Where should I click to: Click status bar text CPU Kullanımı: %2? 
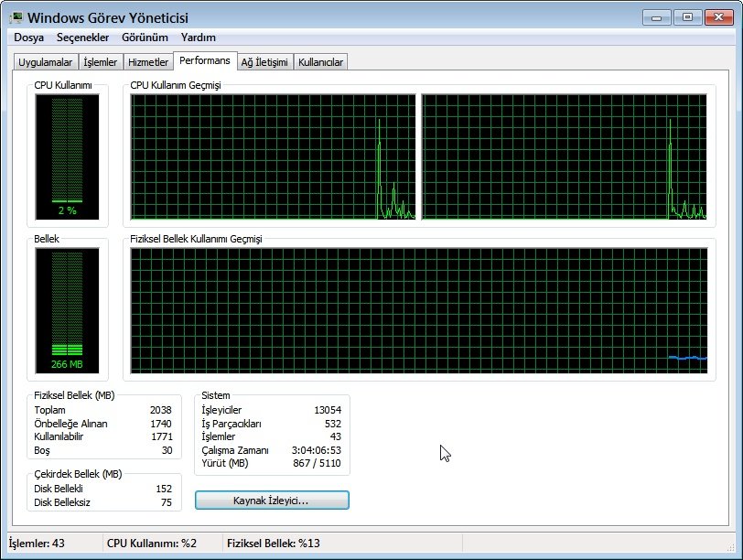[x=152, y=544]
